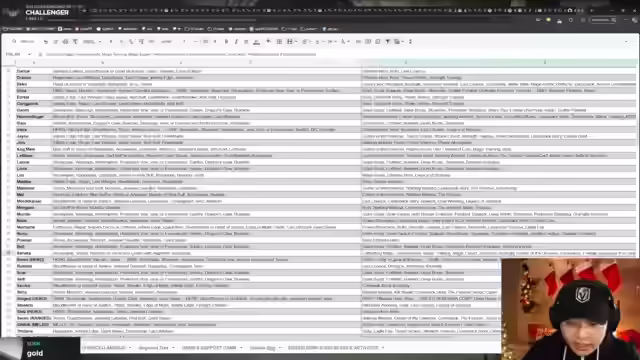Click the create filter icon
The image size is (640, 360).
[388, 42]
